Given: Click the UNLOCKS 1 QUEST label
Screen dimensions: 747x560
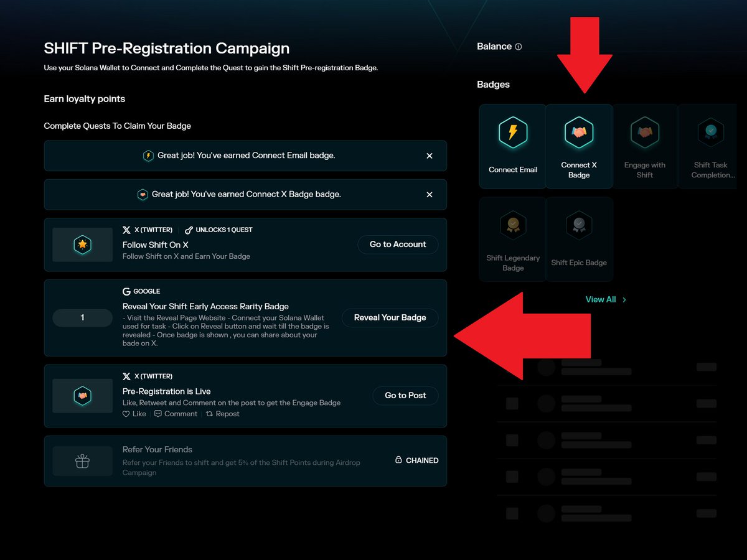Looking at the screenshot, I should coord(224,230).
